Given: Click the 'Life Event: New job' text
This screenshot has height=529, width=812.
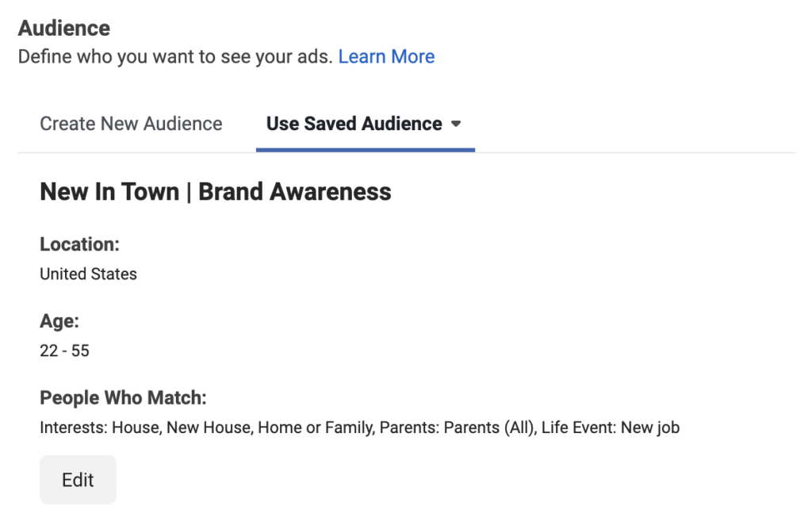Looking at the screenshot, I should 611,427.
